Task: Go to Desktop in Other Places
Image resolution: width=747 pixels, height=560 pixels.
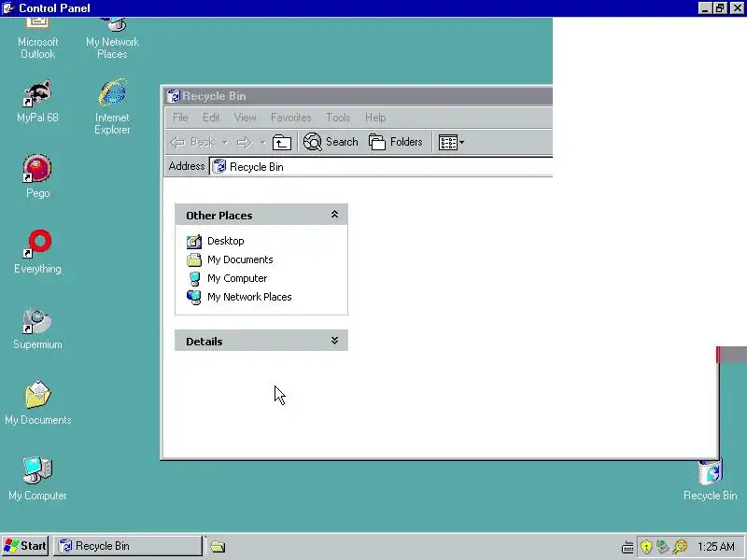Action: point(216,241)
